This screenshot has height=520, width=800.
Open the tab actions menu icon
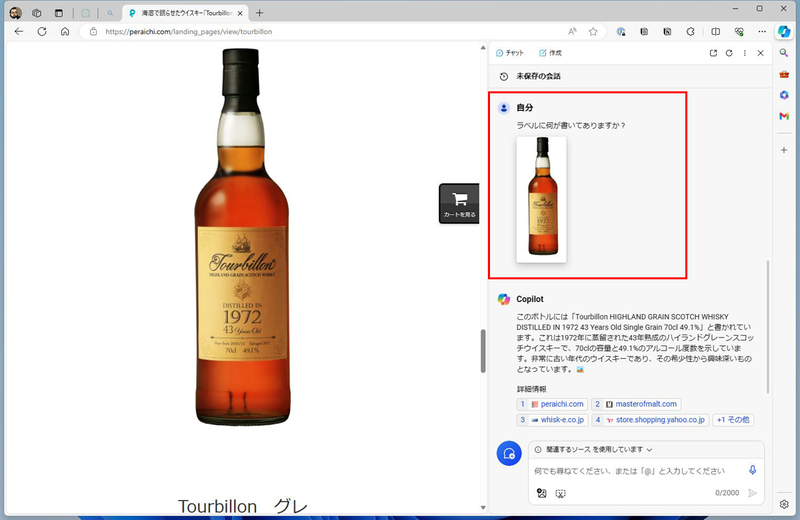point(59,13)
